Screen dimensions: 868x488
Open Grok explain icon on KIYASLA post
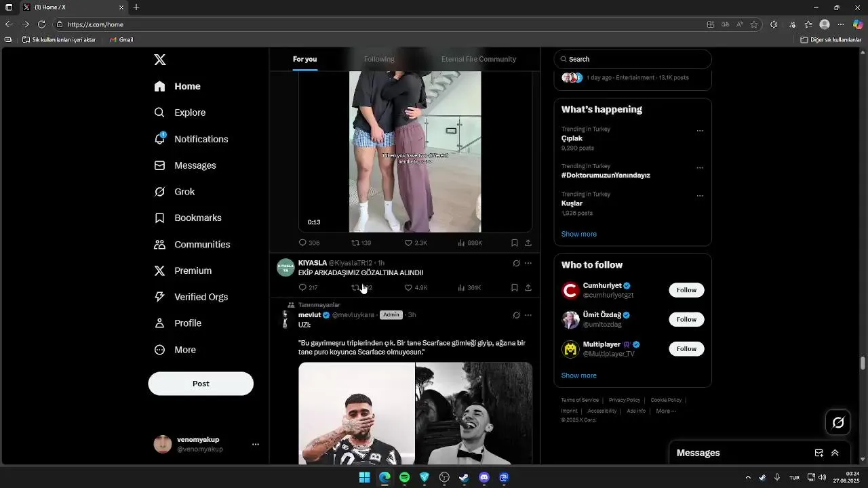[516, 263]
